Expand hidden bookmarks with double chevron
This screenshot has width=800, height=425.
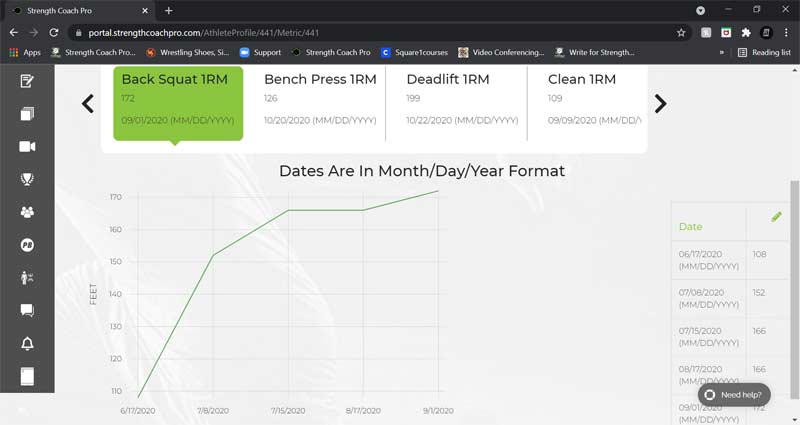click(721, 52)
